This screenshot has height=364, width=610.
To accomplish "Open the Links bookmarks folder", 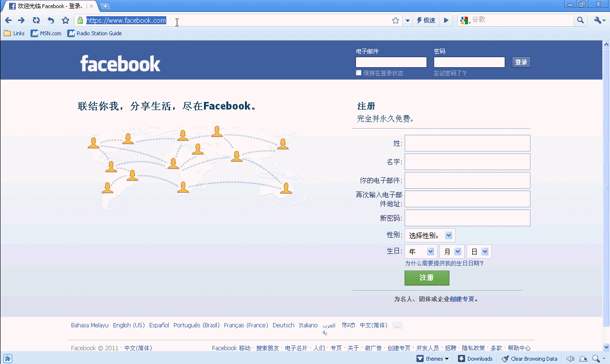I will [14, 33].
